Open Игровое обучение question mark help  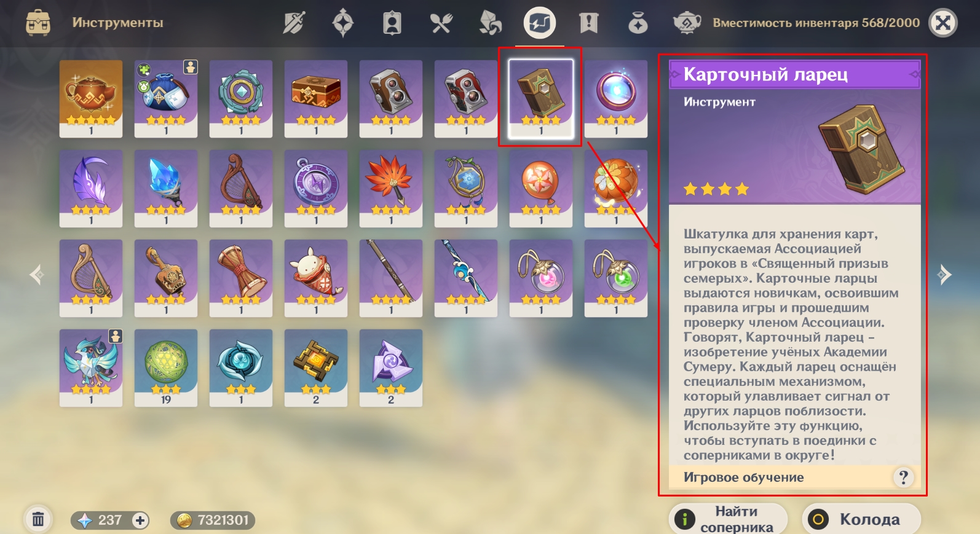click(903, 477)
